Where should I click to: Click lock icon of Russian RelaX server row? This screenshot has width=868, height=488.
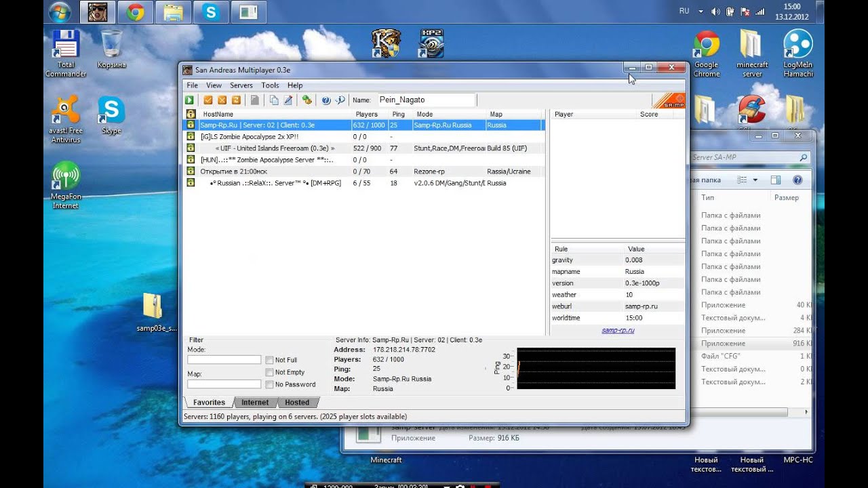(x=190, y=183)
